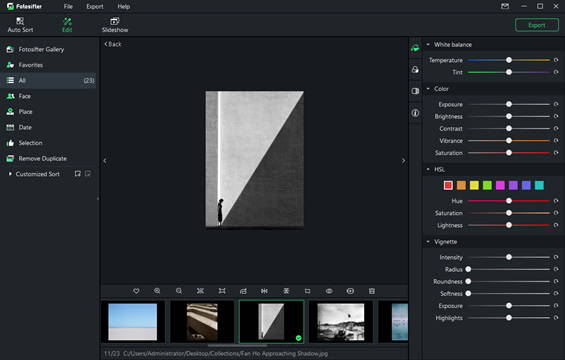
Task: Delete the photo with trash icon
Action: click(372, 291)
